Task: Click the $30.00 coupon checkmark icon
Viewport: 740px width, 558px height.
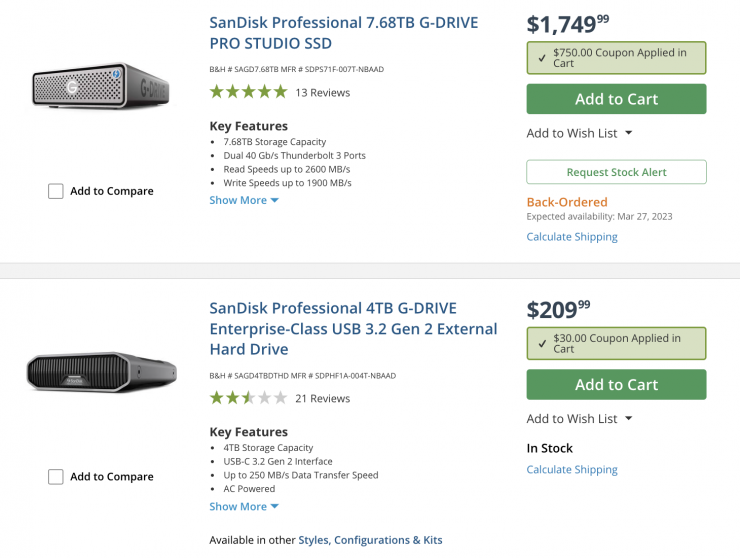Action: click(x=541, y=343)
